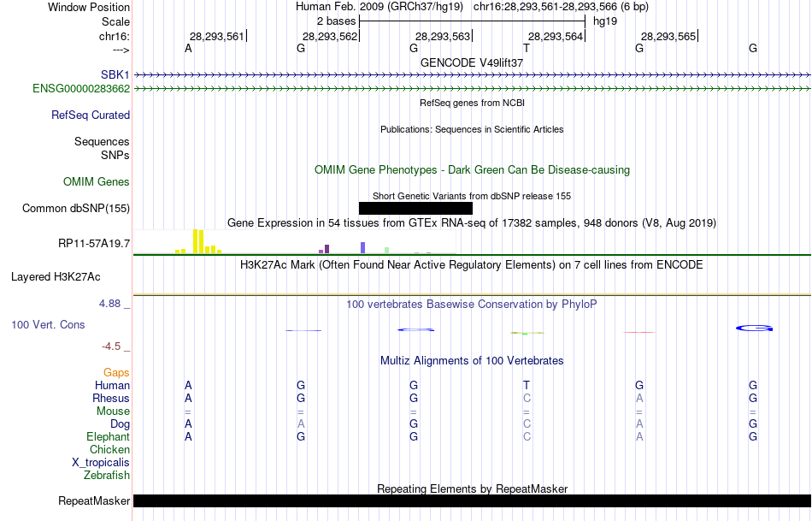Click the Mouse species label

[113, 411]
